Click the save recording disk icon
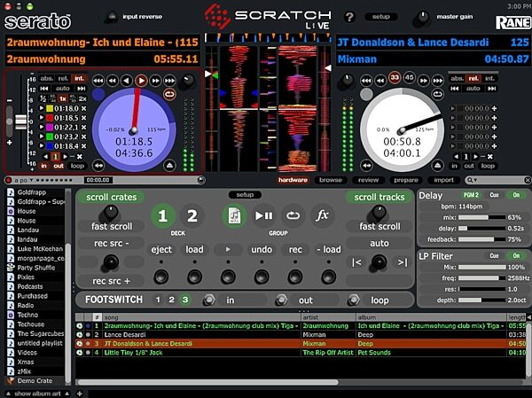532x398 pixels. (x=201, y=180)
